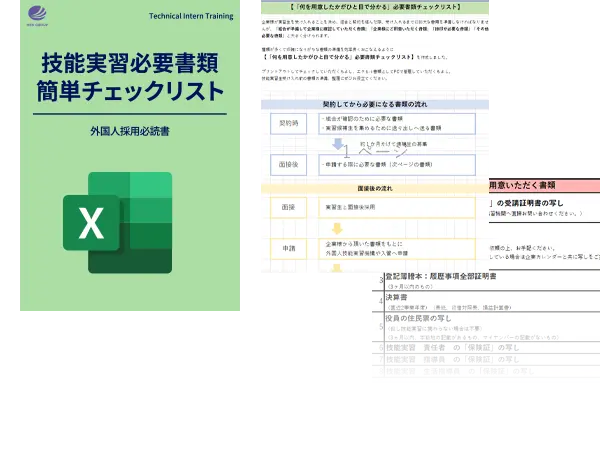600x468 pixels.
Task: Click the box reading 実習生と面接後採用
Action: (x=397, y=207)
